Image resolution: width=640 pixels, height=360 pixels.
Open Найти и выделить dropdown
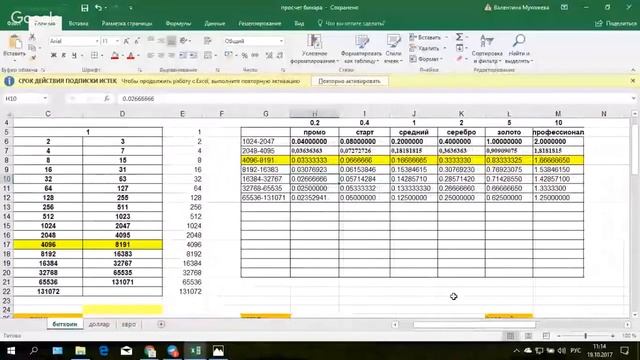[519, 49]
